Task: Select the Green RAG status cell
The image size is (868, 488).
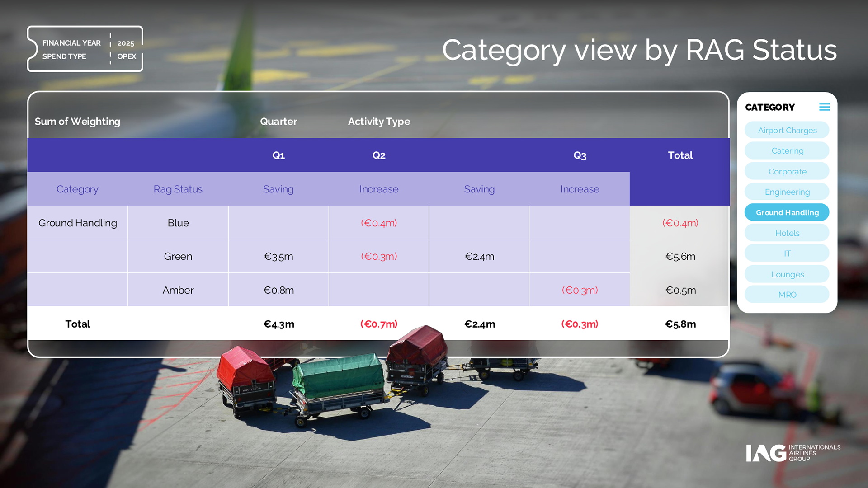Action: [178, 257]
